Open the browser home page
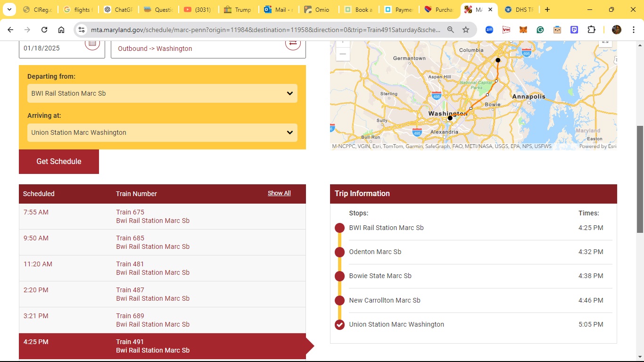 point(61,30)
